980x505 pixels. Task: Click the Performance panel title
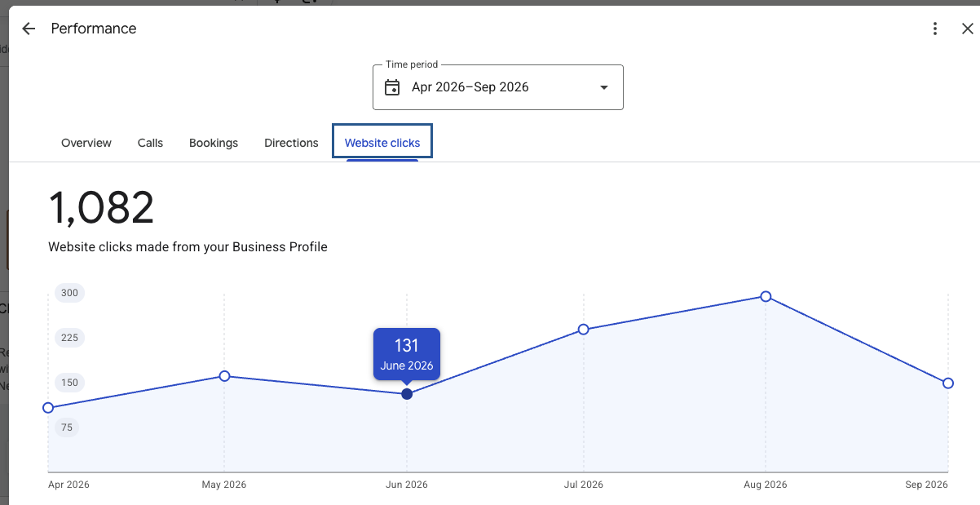coord(94,29)
